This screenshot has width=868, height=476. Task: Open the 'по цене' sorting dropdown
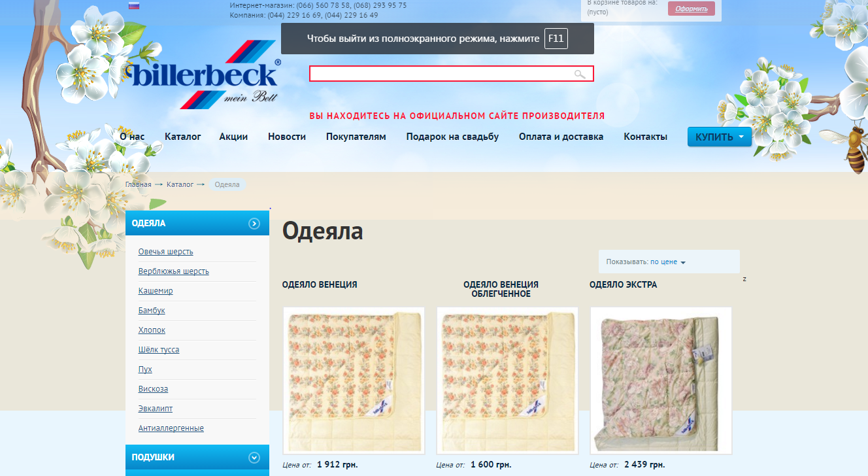point(667,262)
